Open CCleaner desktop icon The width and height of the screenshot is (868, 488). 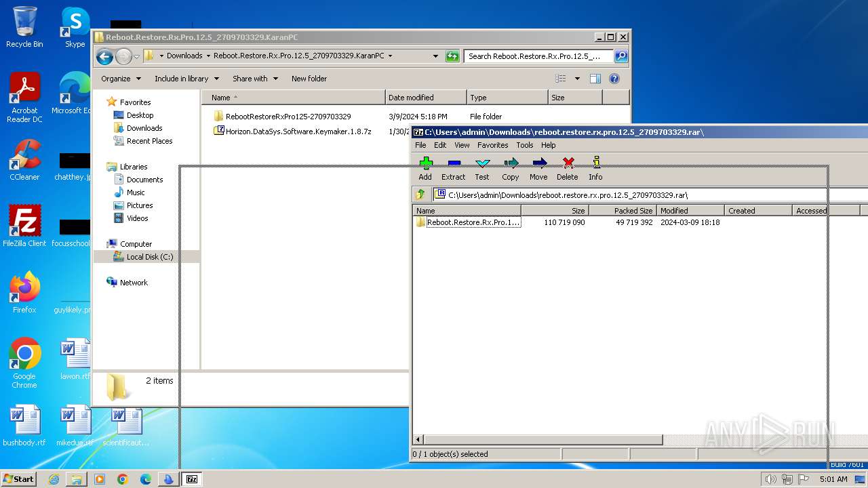pos(24,160)
